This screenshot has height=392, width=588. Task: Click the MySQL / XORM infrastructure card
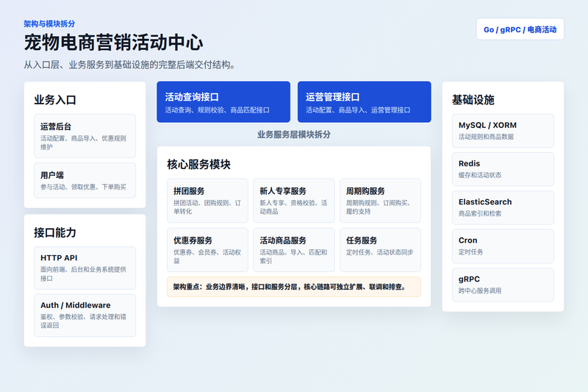click(503, 131)
